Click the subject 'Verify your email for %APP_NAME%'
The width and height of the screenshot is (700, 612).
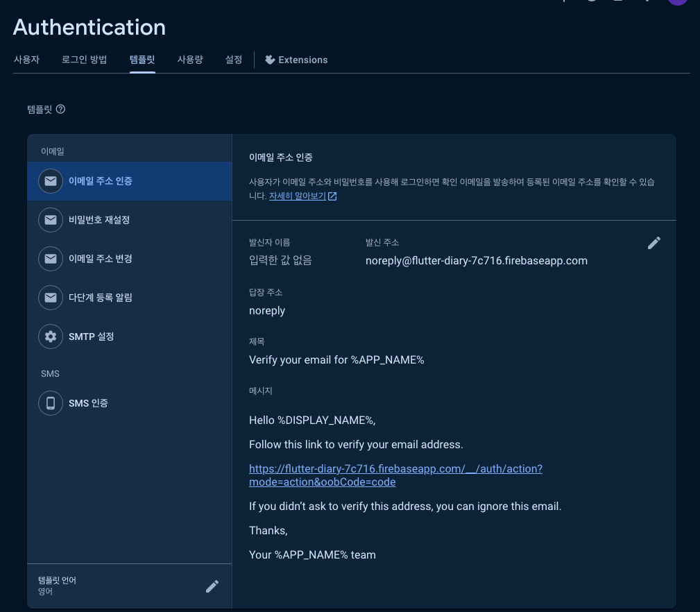[x=336, y=360]
